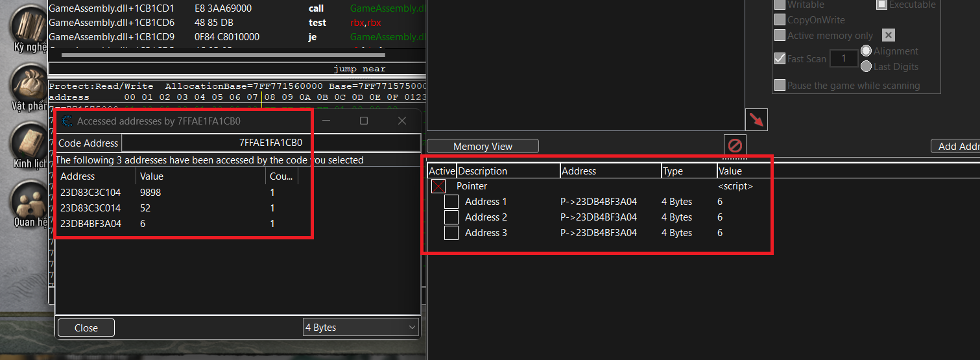Viewport: 980px width, 360px height.
Task: Open the 4 Bytes value type dropdown
Action: (x=361, y=328)
